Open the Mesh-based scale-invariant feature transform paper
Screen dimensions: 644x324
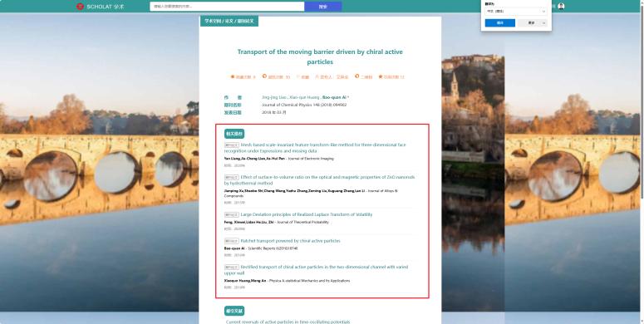click(315, 148)
